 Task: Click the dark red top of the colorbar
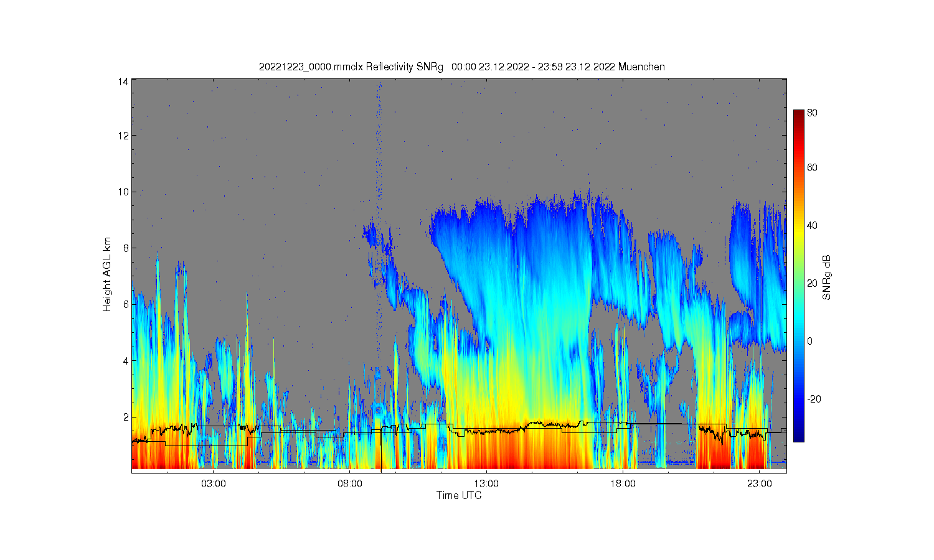[x=799, y=114]
